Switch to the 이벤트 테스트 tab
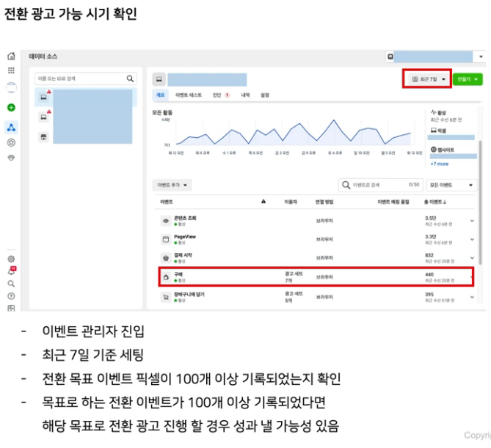Screen dimensions: 491x448 (x=188, y=95)
